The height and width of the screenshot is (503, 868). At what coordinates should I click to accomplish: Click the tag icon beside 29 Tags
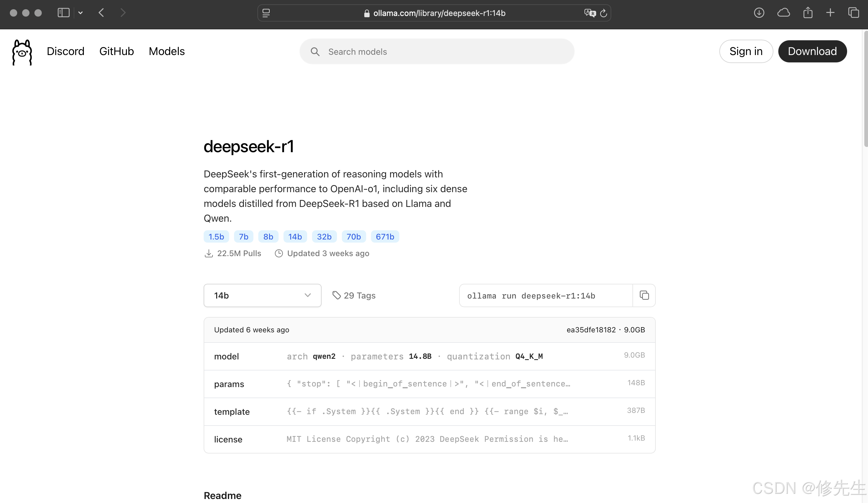[x=337, y=295]
